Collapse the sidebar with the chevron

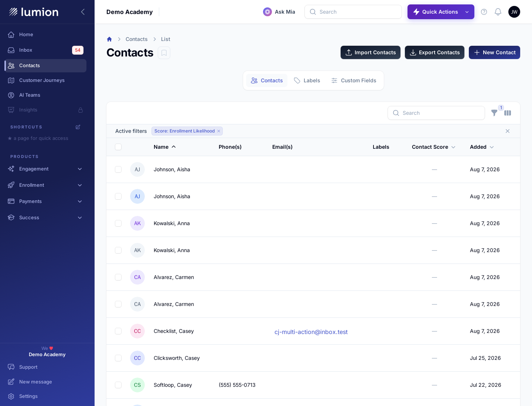[83, 12]
